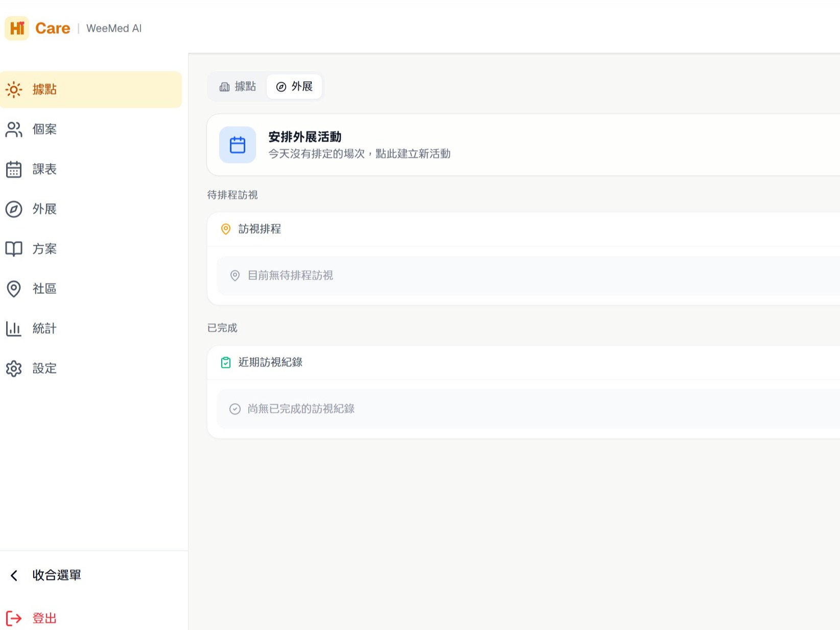Click the Hi Care logo icon

17,28
